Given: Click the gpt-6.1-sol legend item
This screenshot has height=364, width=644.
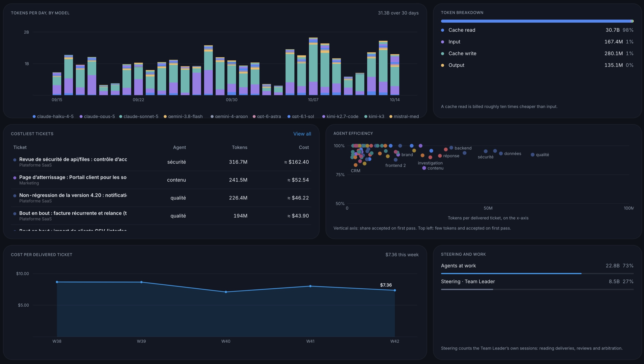Looking at the screenshot, I should click(x=301, y=116).
